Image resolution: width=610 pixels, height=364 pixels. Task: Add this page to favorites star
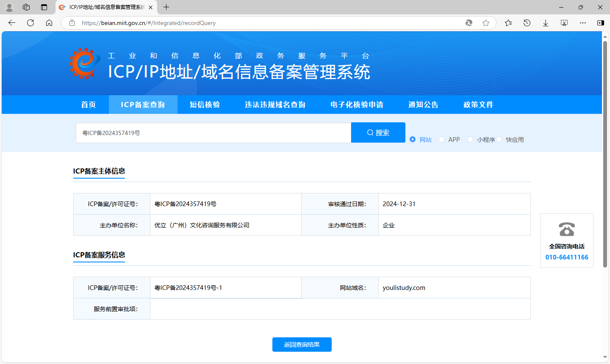pyautogui.click(x=486, y=23)
